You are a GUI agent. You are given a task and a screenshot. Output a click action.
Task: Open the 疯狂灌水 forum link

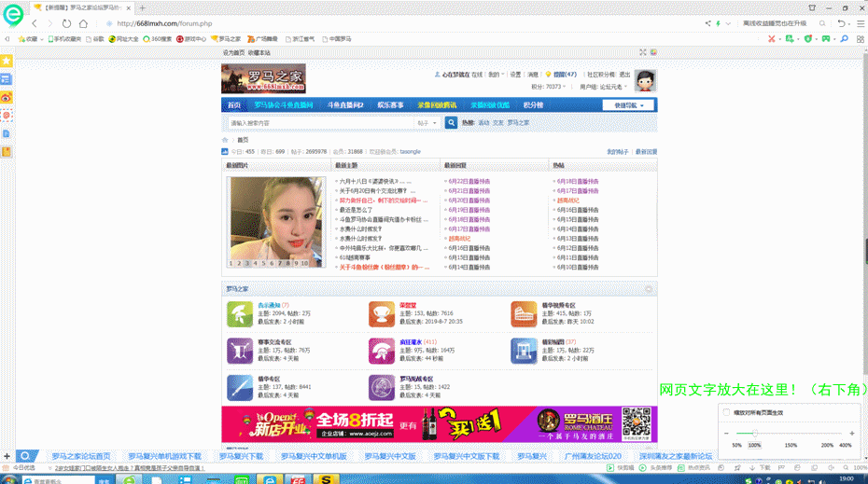coord(411,342)
